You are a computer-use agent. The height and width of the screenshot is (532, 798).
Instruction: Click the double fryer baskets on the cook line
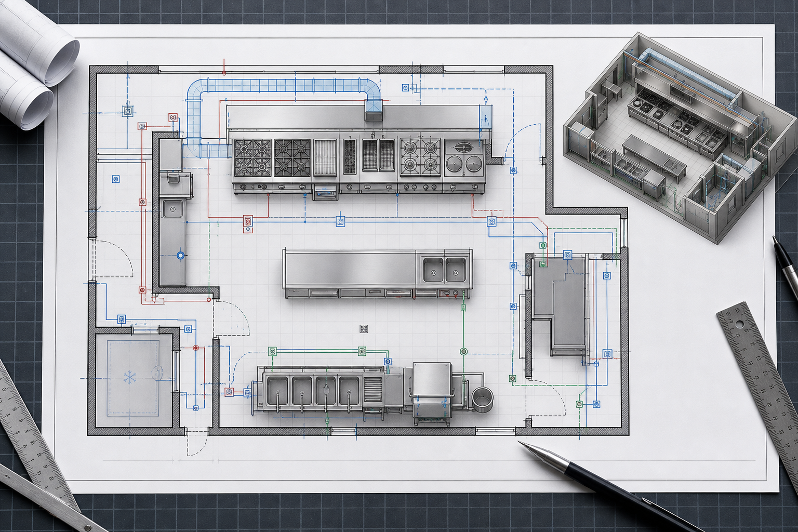click(378, 155)
